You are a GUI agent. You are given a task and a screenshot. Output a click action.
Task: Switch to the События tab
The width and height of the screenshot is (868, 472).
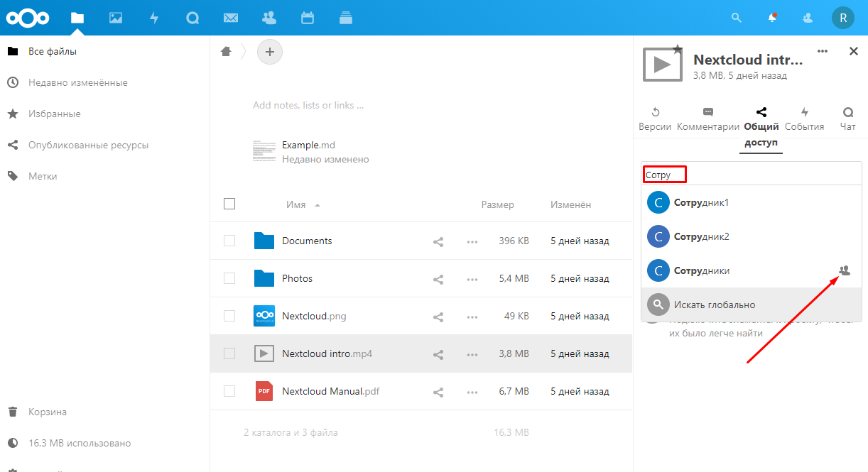(805, 119)
